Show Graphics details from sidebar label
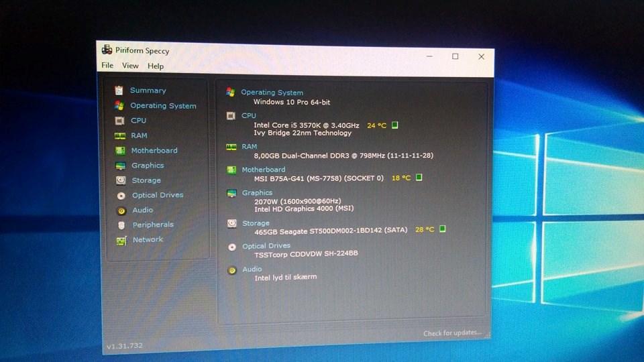644x362 pixels. click(x=148, y=166)
